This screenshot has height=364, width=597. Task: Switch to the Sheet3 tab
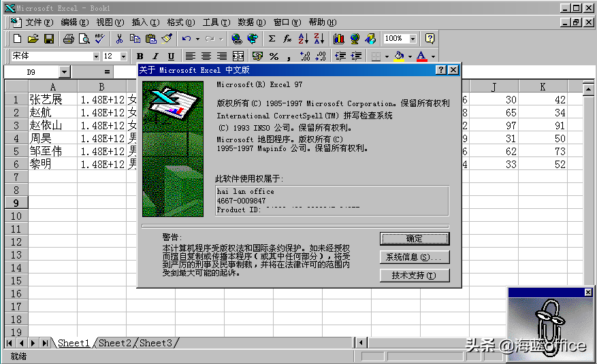point(156,343)
